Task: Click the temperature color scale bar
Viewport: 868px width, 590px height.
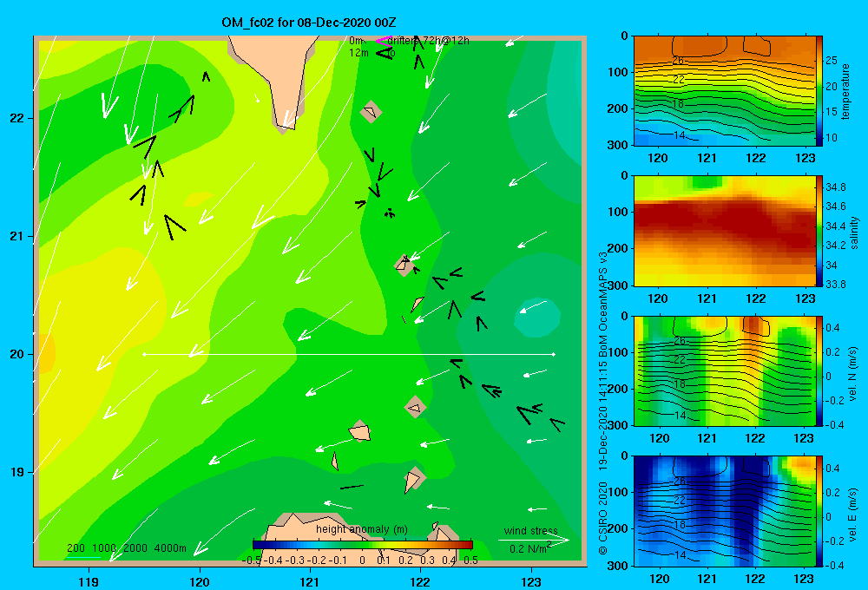Action: click(x=819, y=91)
